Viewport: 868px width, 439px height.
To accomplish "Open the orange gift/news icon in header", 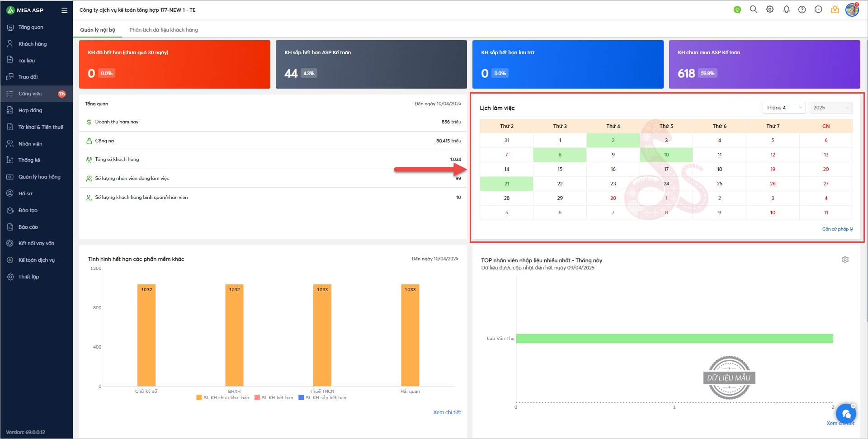I will pyautogui.click(x=835, y=9).
